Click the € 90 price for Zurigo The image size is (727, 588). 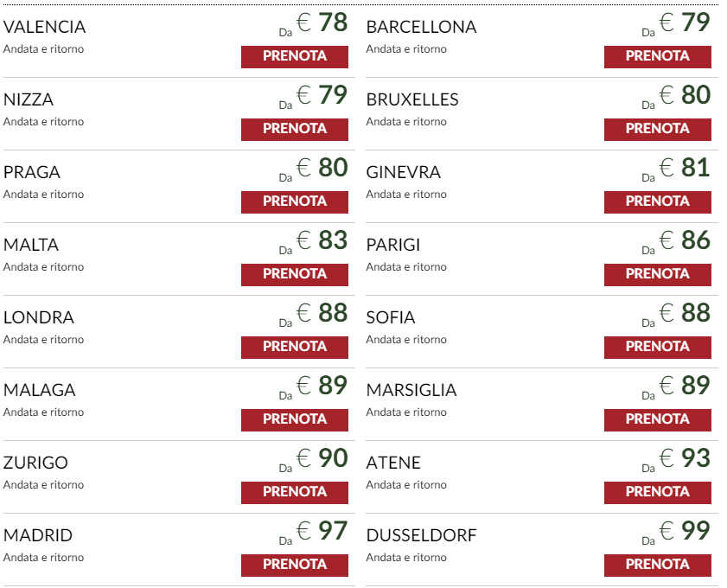pos(322,457)
